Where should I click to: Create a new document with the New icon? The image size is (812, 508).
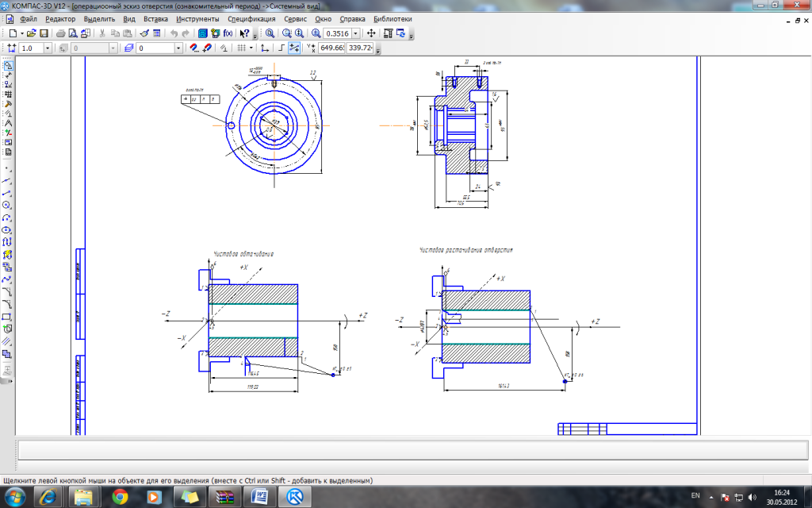[13, 33]
